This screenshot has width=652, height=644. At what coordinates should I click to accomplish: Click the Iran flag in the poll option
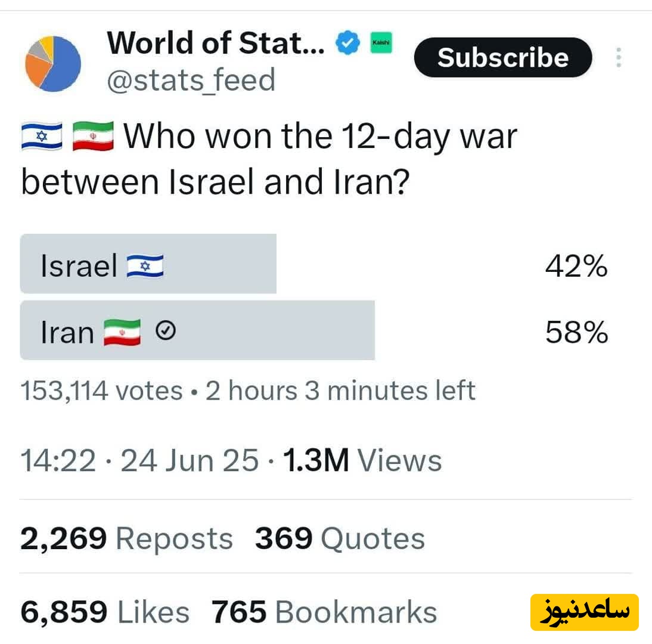[x=122, y=332]
